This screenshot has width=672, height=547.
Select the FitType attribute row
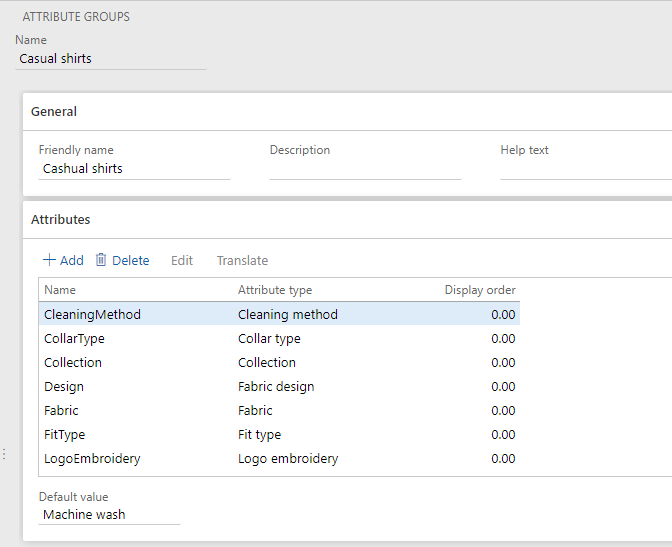[x=65, y=434]
